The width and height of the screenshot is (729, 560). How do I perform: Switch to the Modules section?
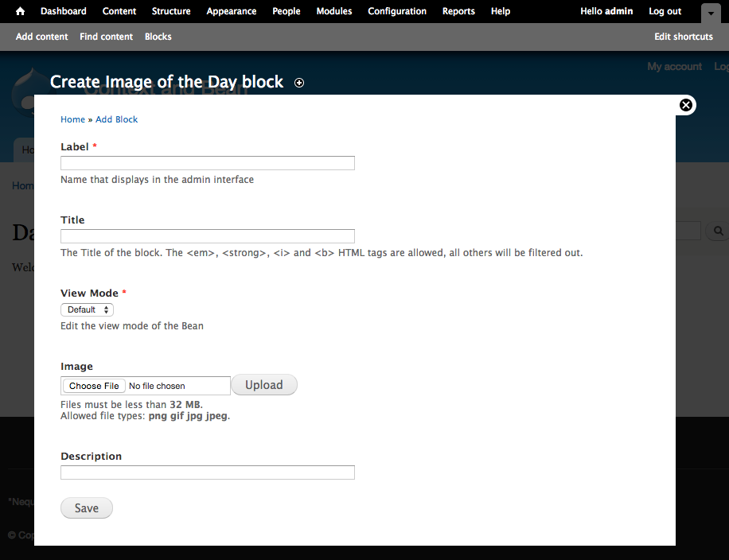coord(333,11)
